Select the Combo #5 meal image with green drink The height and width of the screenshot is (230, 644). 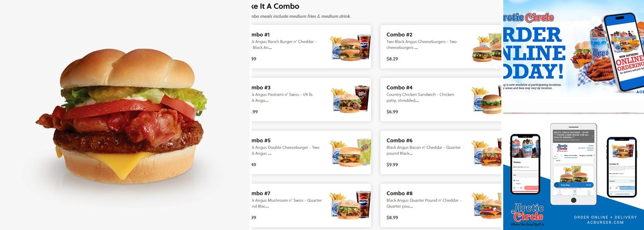click(x=351, y=152)
